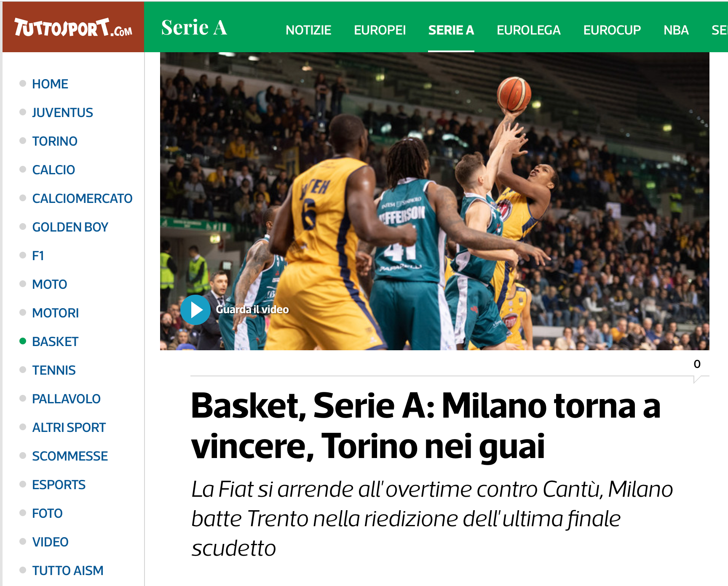This screenshot has width=728, height=586.
Task: Click the Tuttosport.com logo
Action: click(x=73, y=27)
